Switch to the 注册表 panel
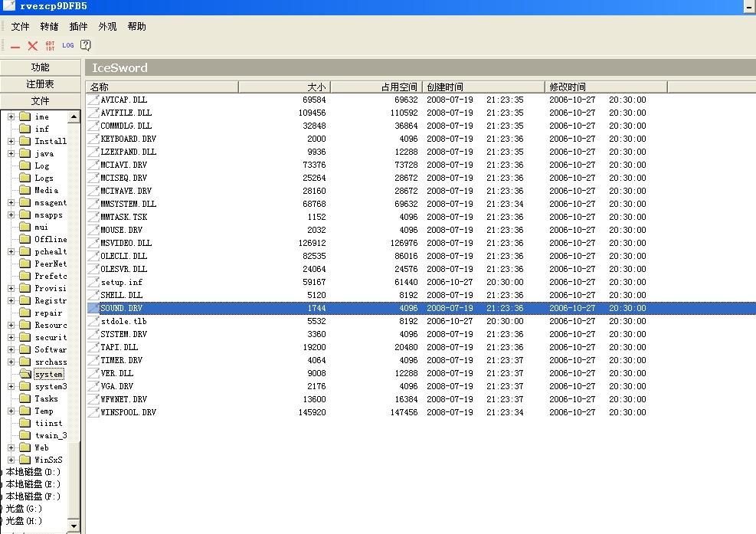Image resolution: width=756 pixels, height=534 pixels. [41, 84]
